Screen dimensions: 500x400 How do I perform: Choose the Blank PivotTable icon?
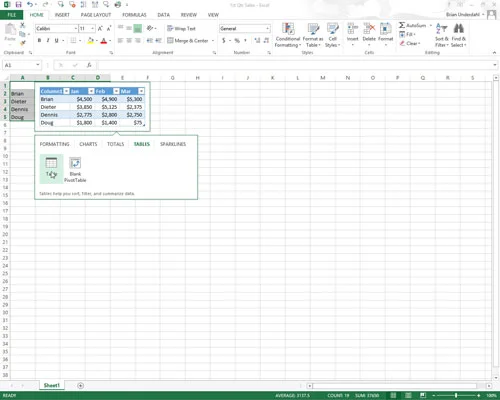(x=75, y=163)
